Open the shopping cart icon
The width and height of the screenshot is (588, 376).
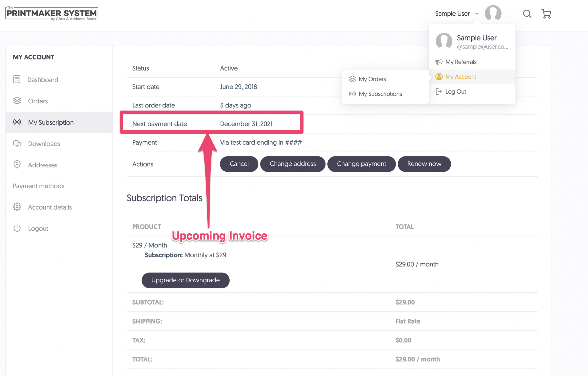(546, 14)
